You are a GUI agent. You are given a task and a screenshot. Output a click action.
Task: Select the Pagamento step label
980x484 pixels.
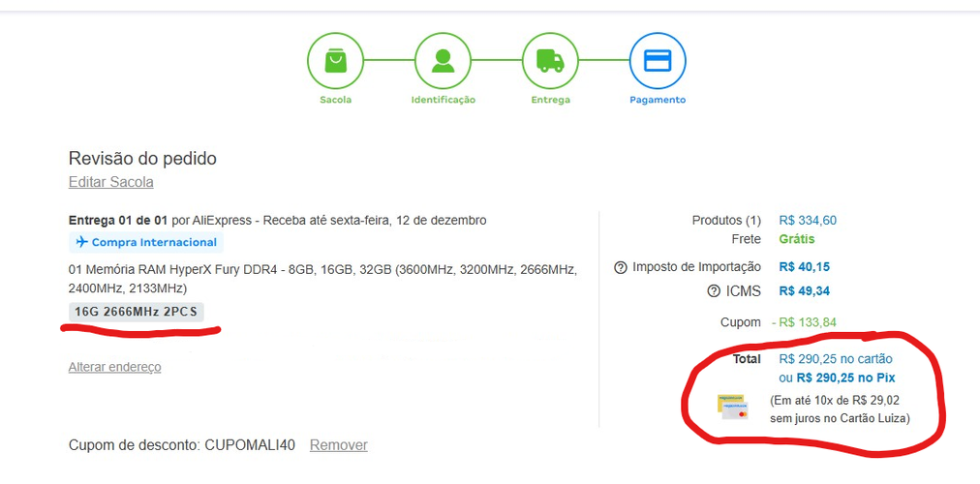click(658, 100)
